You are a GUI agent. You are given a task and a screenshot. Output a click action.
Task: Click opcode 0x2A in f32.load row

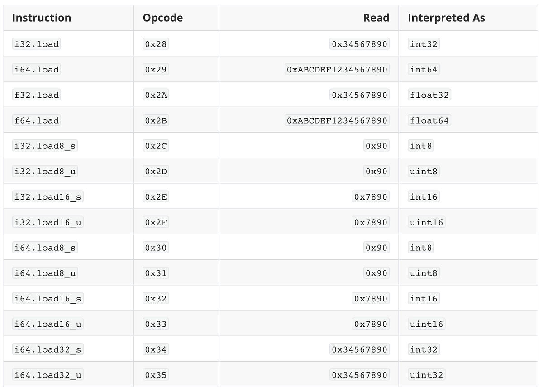pos(156,95)
